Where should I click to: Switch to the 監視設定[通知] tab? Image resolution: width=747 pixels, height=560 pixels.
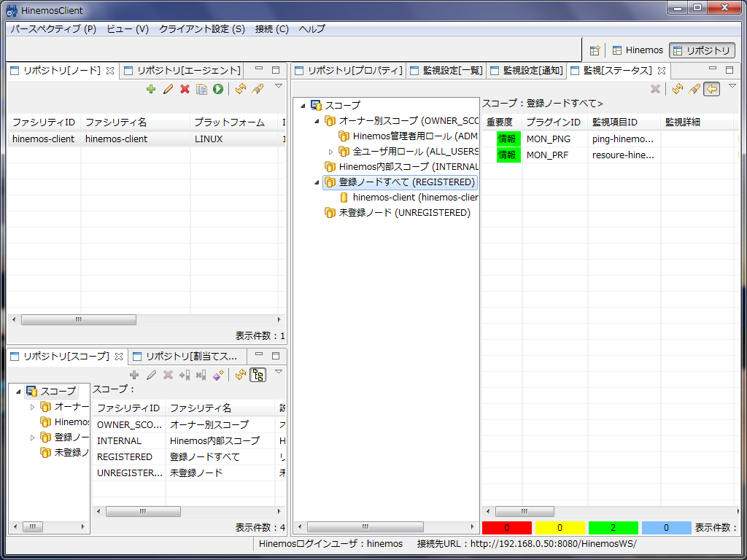527,71
